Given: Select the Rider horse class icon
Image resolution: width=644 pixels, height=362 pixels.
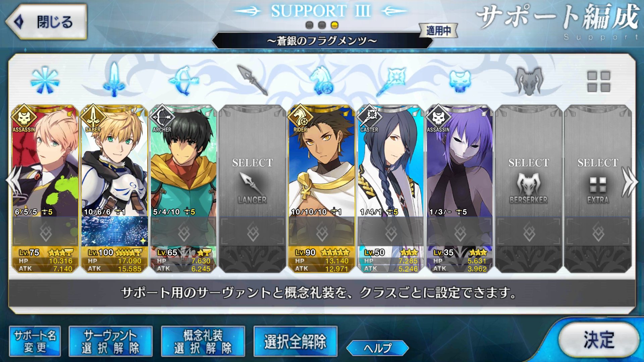Looking at the screenshot, I should (x=321, y=80).
